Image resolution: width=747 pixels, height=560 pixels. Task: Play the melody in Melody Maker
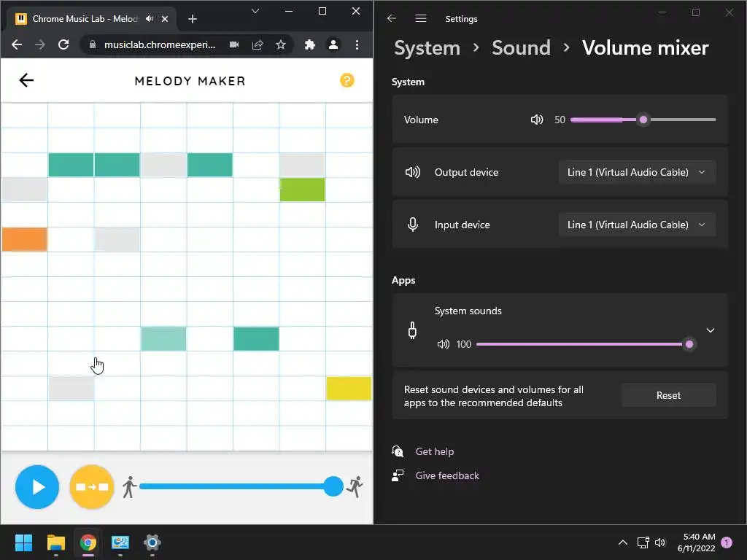click(37, 486)
